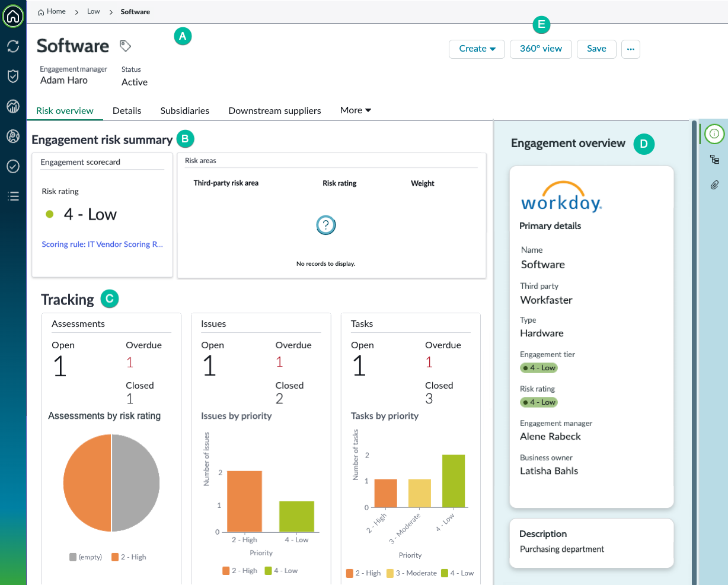Image resolution: width=728 pixels, height=585 pixels.
Task: Open the refresh cycle icon in sidebar
Action: point(13,46)
